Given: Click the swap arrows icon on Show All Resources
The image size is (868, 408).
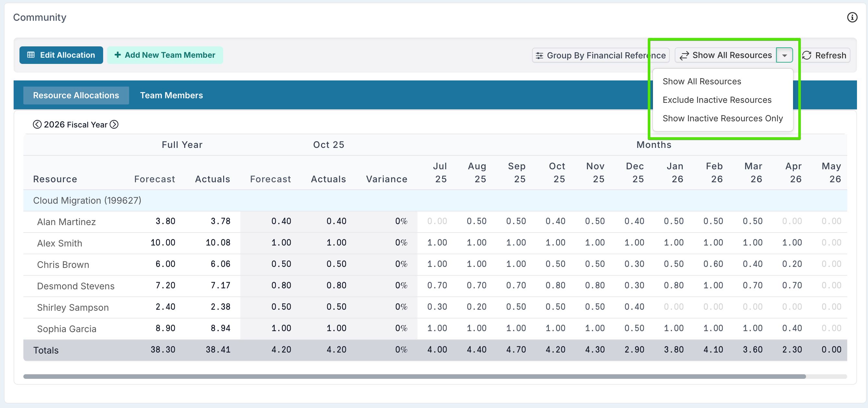Looking at the screenshot, I should [x=684, y=55].
